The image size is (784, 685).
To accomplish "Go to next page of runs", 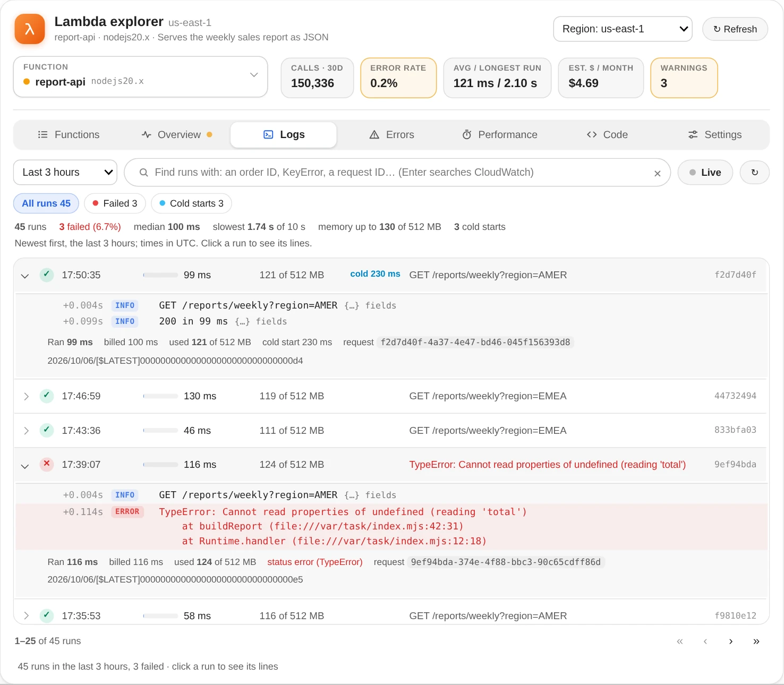I will coord(731,641).
